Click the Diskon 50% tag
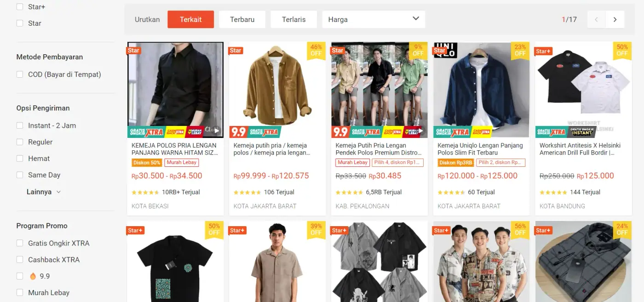This screenshot has height=302, width=644. pyautogui.click(x=147, y=163)
